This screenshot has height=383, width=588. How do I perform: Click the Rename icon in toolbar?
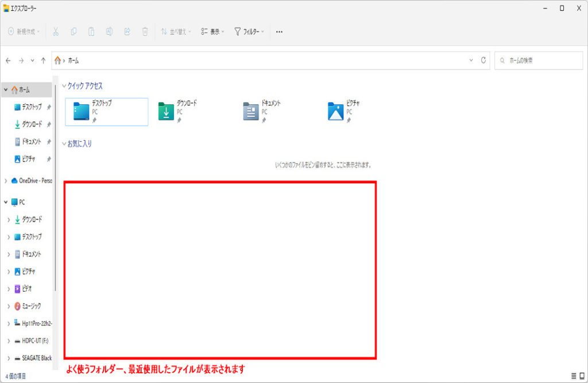pos(109,32)
